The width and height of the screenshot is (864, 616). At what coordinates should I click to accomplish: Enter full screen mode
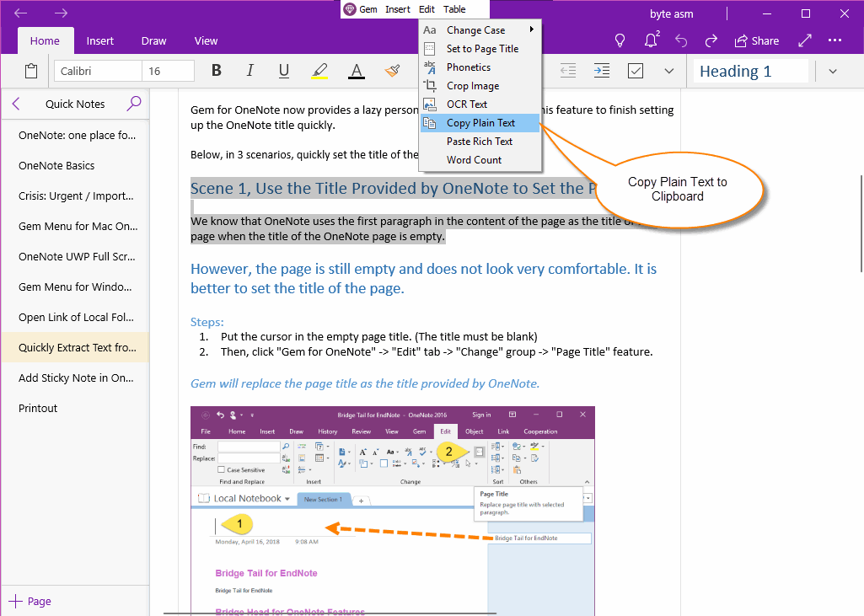tap(805, 40)
